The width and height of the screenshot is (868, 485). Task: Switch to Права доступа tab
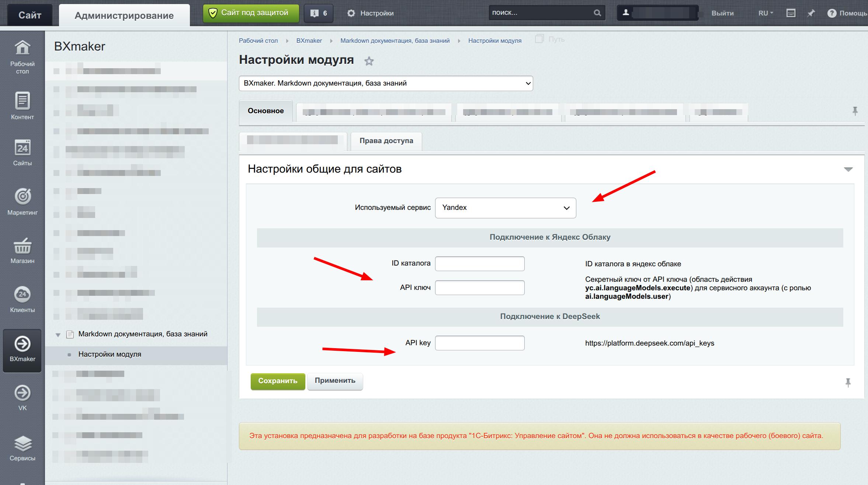386,141
